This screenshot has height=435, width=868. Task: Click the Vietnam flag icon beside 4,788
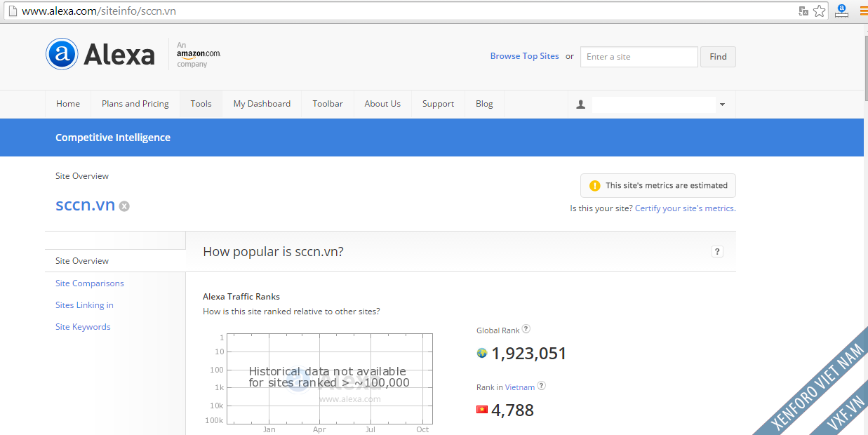[482, 409]
